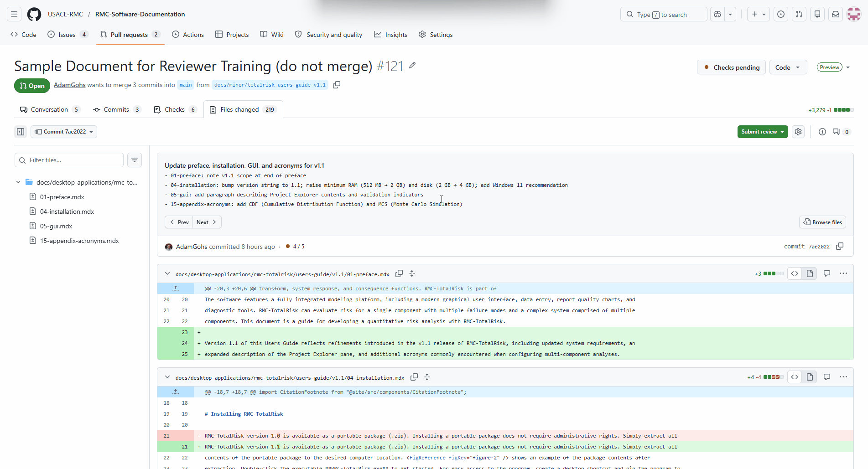
Task: Click the Type / to search box
Action: click(664, 14)
